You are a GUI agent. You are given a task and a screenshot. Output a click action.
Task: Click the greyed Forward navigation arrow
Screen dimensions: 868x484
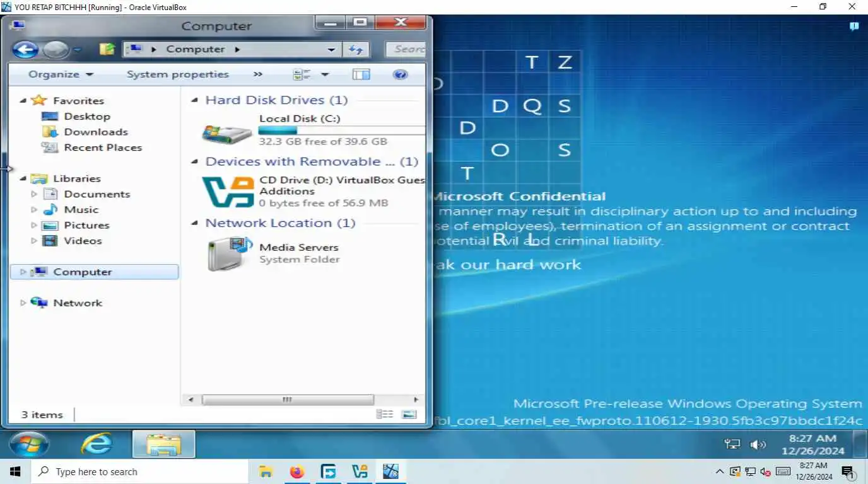[x=56, y=49]
